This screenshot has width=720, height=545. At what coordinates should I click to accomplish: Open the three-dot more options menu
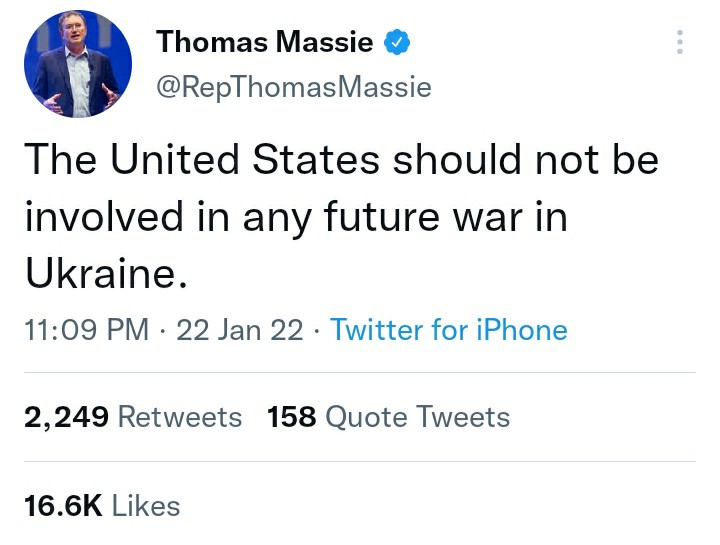tap(680, 42)
